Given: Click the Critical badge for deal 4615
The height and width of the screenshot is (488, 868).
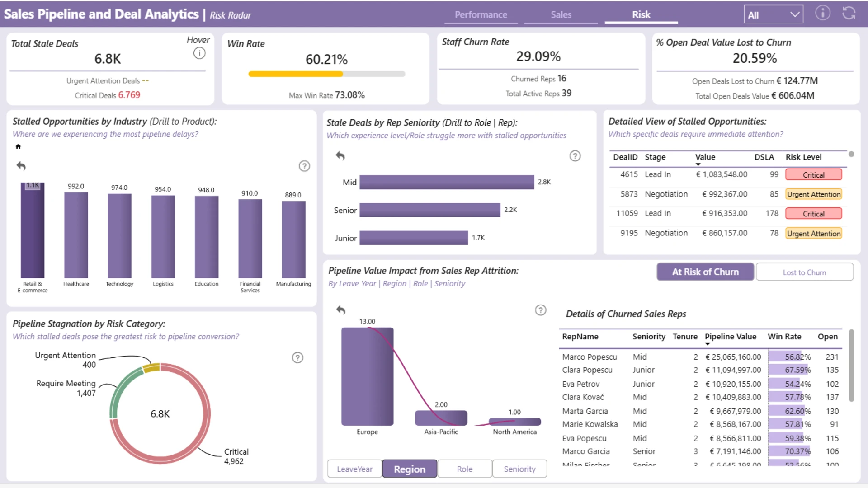Looking at the screenshot, I should click(x=813, y=175).
